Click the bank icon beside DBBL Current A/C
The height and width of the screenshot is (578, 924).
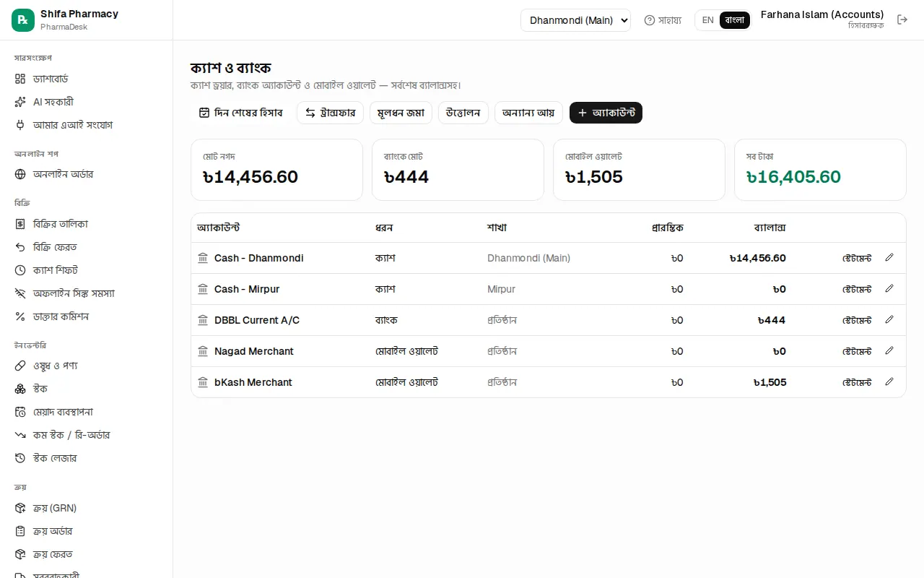(203, 320)
